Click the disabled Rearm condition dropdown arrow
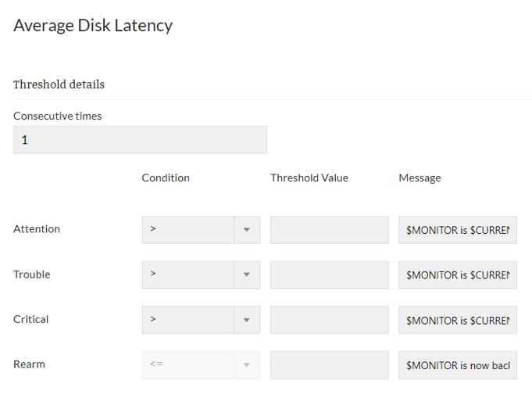 tap(247, 365)
